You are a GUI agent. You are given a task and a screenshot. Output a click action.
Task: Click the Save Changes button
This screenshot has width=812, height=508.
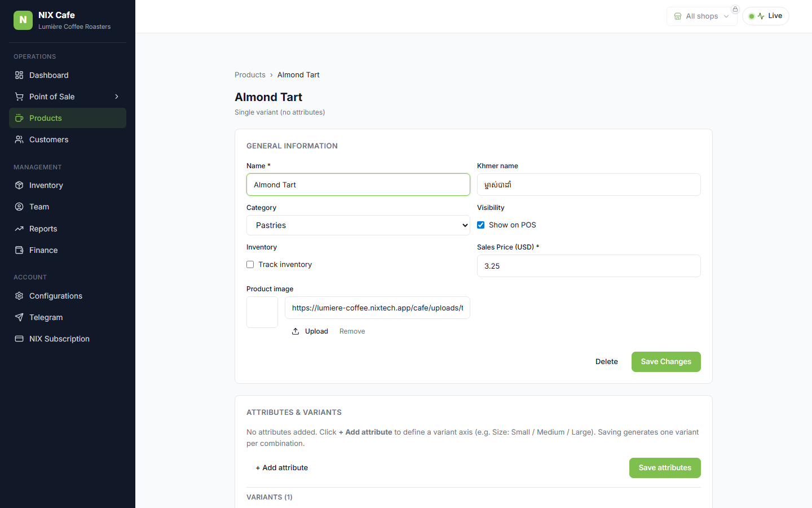tap(666, 362)
